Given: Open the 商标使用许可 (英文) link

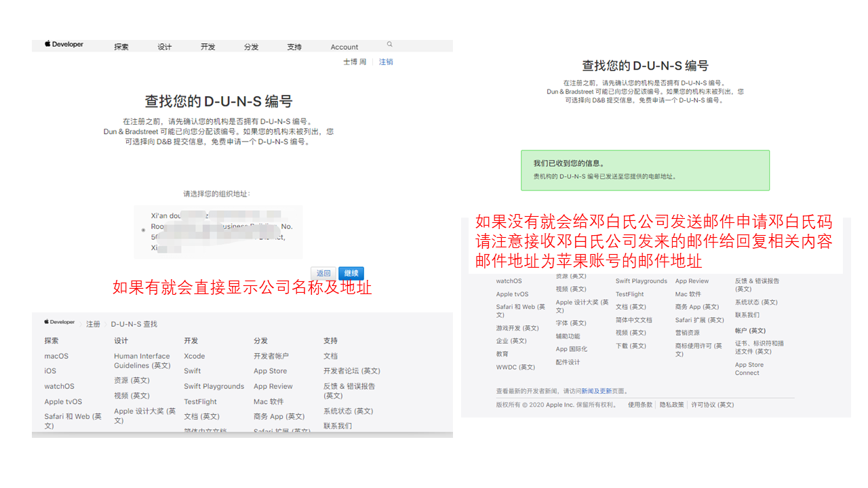Looking at the screenshot, I should click(698, 350).
